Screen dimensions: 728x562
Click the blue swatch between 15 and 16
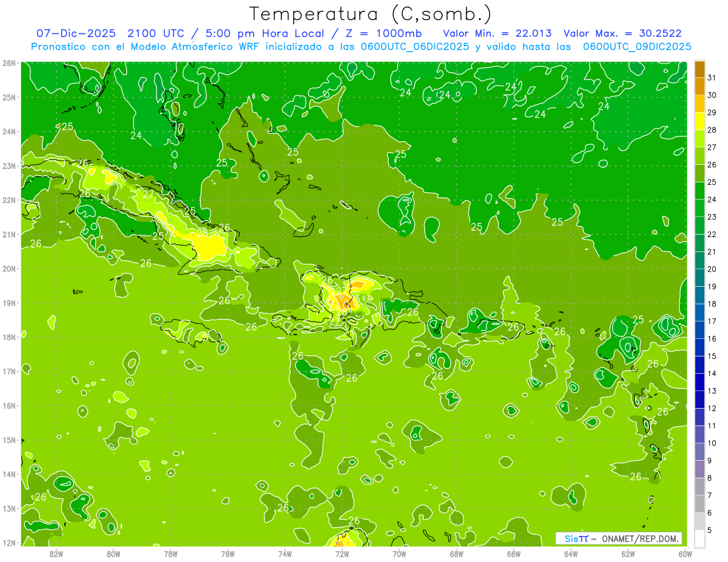click(x=699, y=347)
